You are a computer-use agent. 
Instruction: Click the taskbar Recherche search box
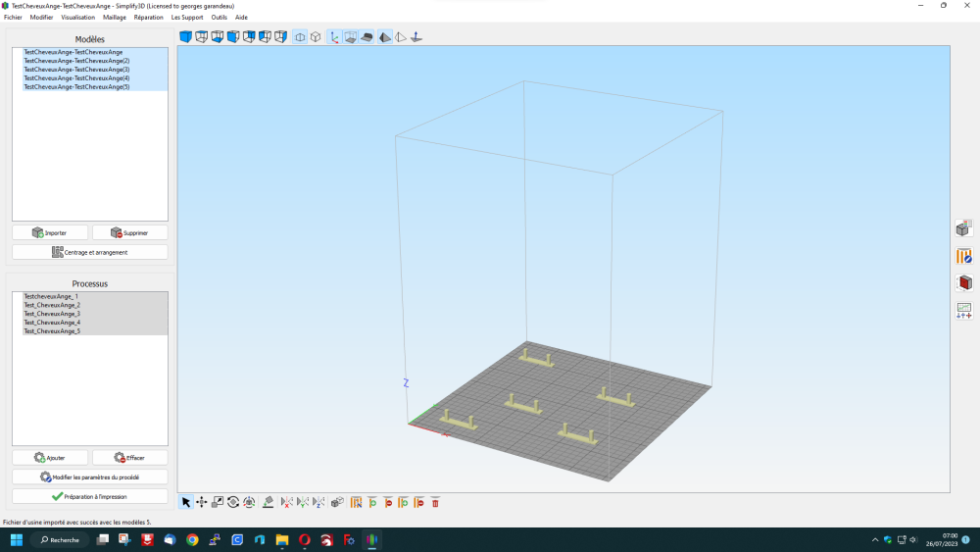pyautogui.click(x=60, y=539)
